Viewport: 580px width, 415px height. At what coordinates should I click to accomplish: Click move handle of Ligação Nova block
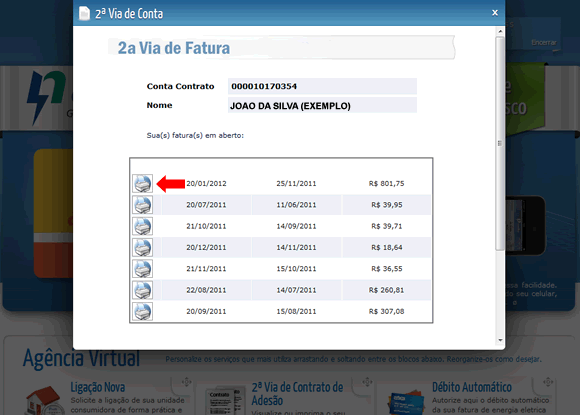coord(186,382)
